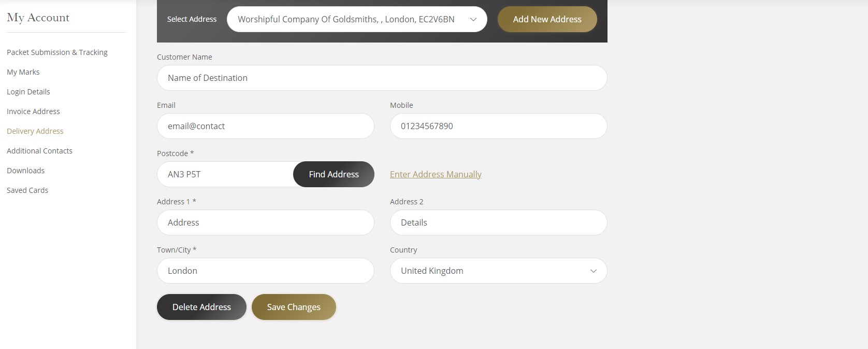Click the Postcode field containing AN3 P5T

(x=225, y=174)
